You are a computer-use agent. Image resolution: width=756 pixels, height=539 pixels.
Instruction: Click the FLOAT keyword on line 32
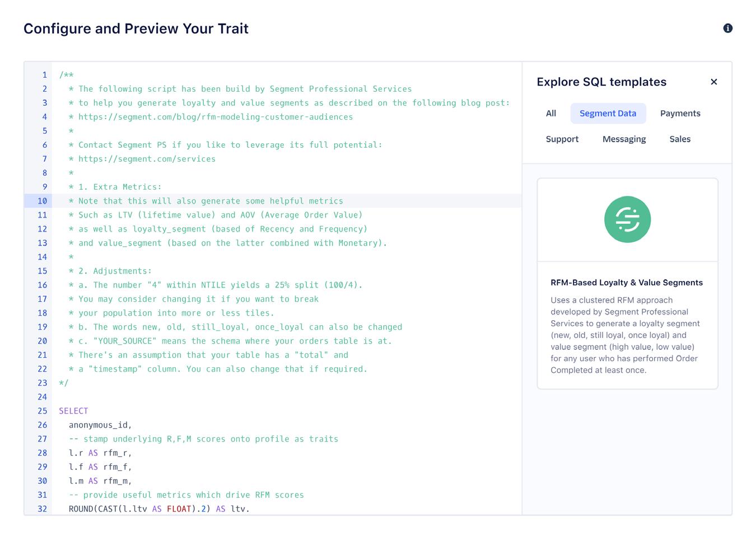tap(179, 509)
